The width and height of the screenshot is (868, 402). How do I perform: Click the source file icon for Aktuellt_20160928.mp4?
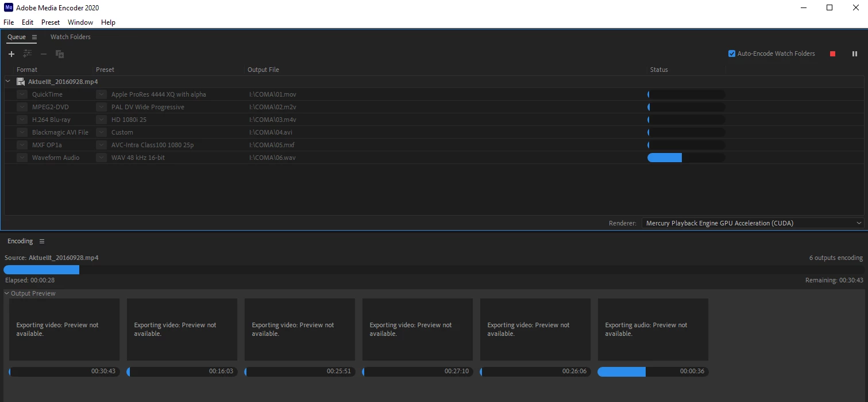point(21,82)
